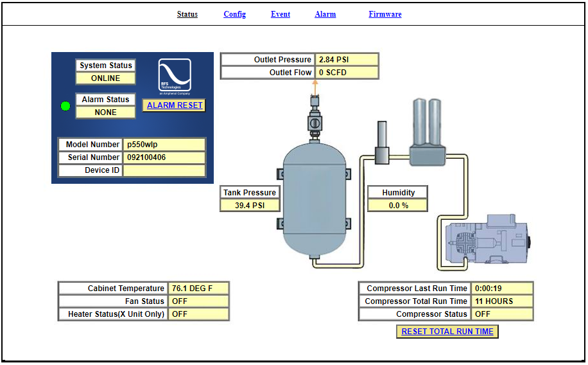Screen dimensions: 588x365
Task: Click the humidity sensor graphic on pipe
Action: 382,144
